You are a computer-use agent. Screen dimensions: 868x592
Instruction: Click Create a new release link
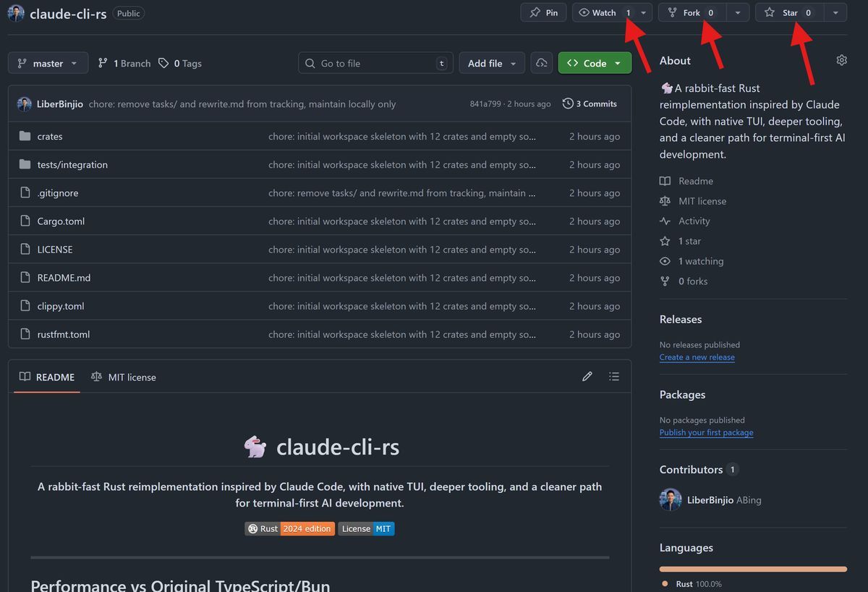pos(697,358)
